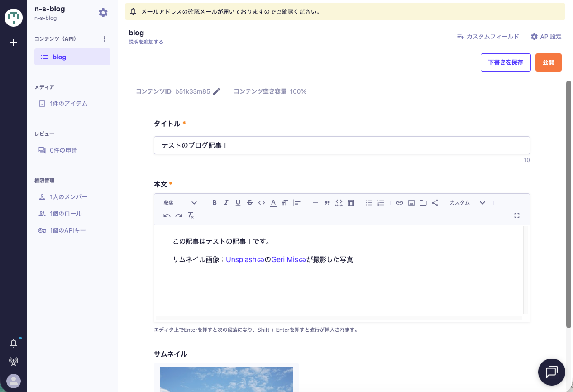Click the sky thumbnail image
The image size is (573, 392).
tap(226, 379)
